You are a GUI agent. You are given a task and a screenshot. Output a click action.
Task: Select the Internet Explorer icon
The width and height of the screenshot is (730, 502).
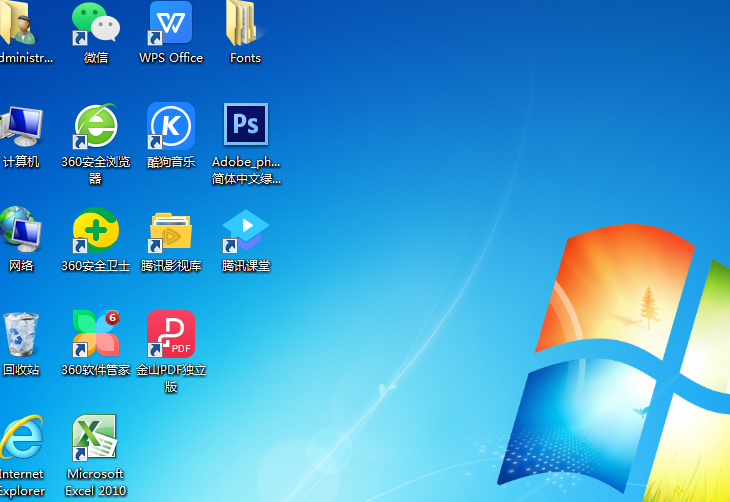coord(21,437)
